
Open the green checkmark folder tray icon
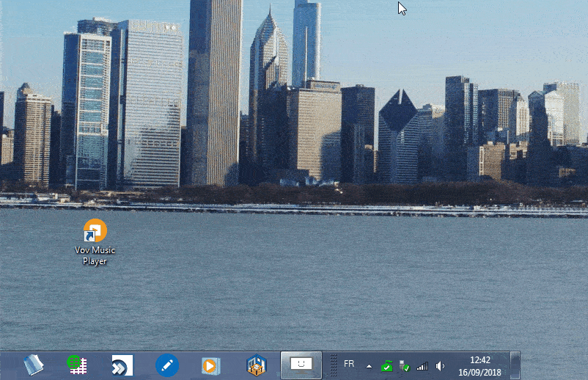tap(386, 366)
